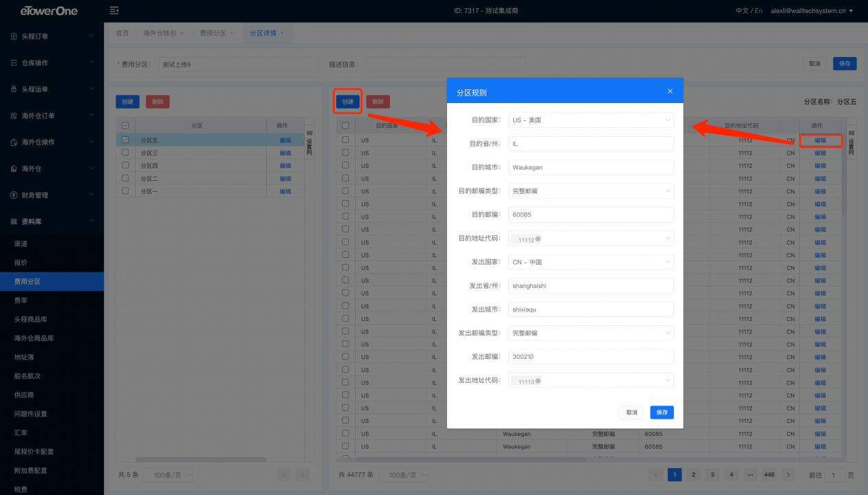Switch to the 海外仓钱包 tab
This screenshot has width=868, height=495.
point(160,33)
